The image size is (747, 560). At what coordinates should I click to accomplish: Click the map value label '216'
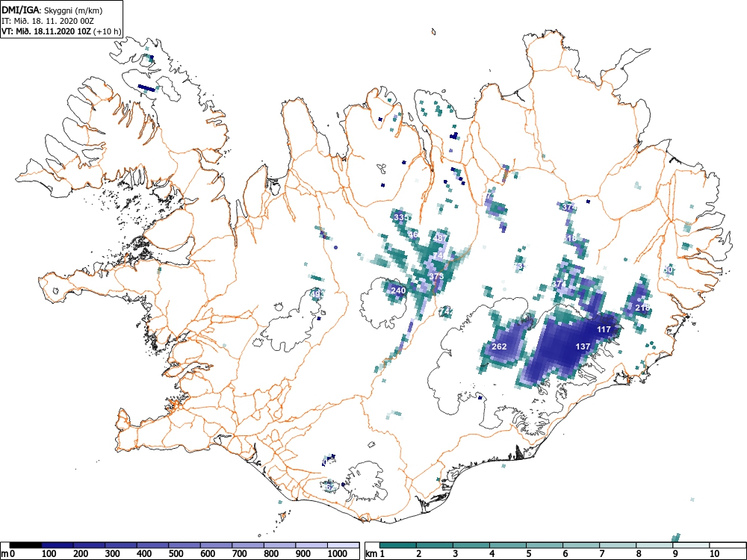tap(642, 308)
